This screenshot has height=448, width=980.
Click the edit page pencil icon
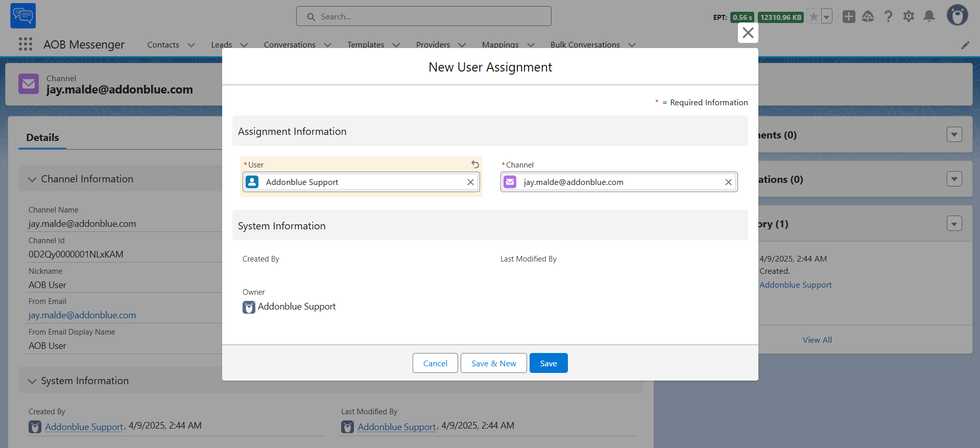pos(965,45)
